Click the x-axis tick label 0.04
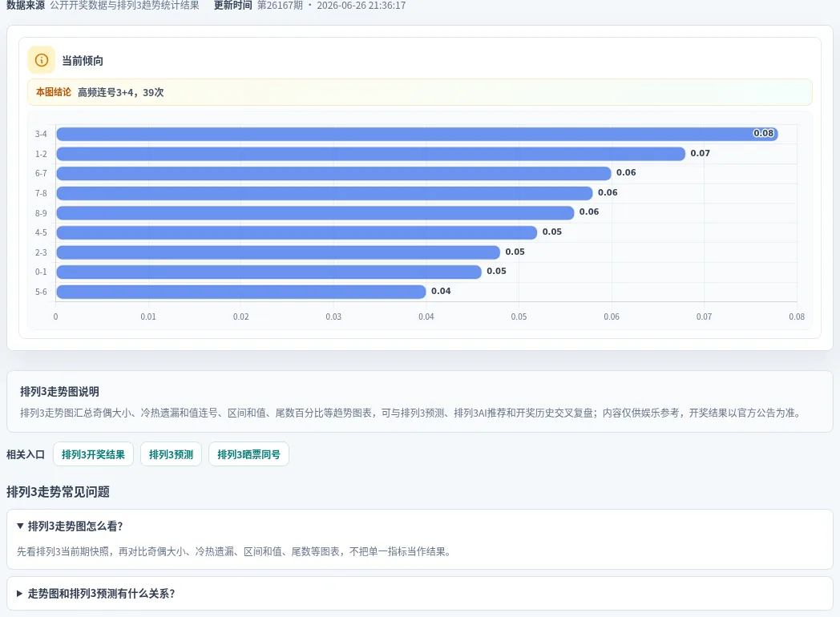840x617 pixels. [x=426, y=317]
